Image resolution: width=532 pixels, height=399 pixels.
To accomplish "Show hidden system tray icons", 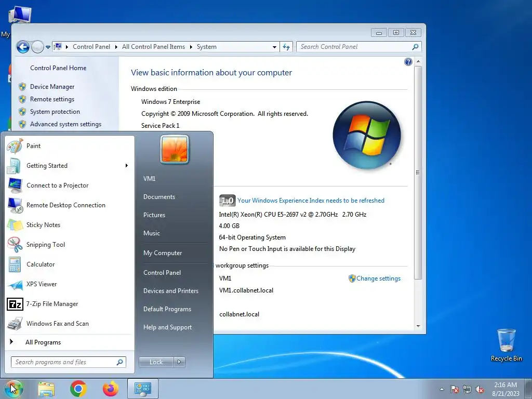I will click(442, 389).
